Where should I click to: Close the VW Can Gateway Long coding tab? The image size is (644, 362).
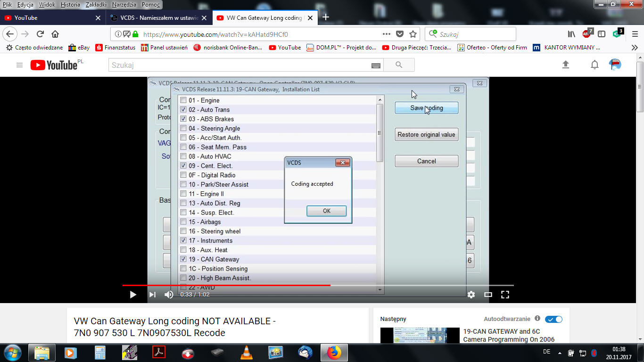click(x=311, y=17)
